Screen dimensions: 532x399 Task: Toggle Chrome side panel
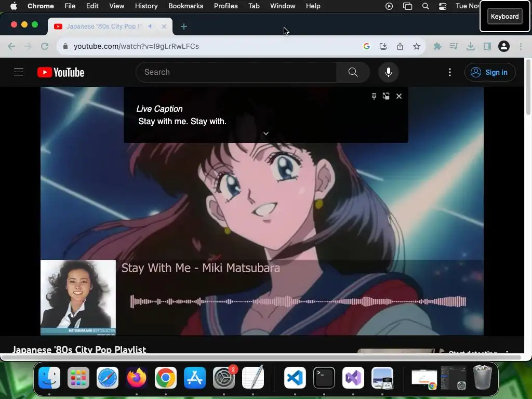[487, 46]
